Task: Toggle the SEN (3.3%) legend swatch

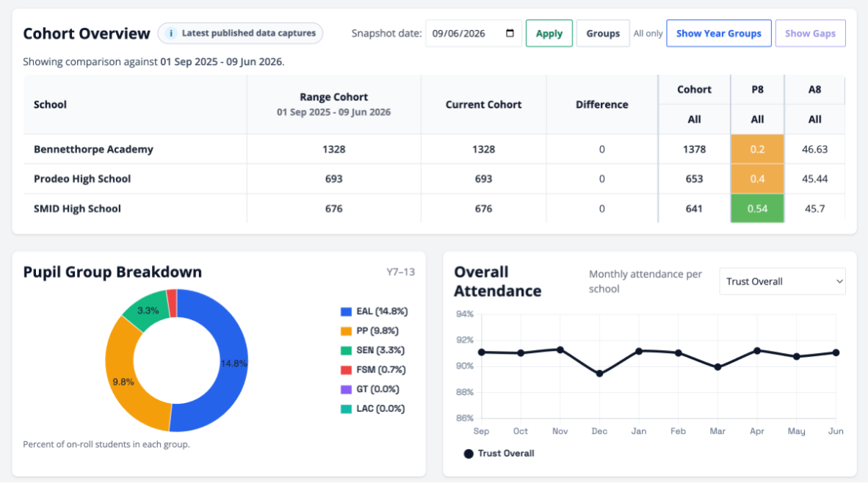Action: point(346,350)
